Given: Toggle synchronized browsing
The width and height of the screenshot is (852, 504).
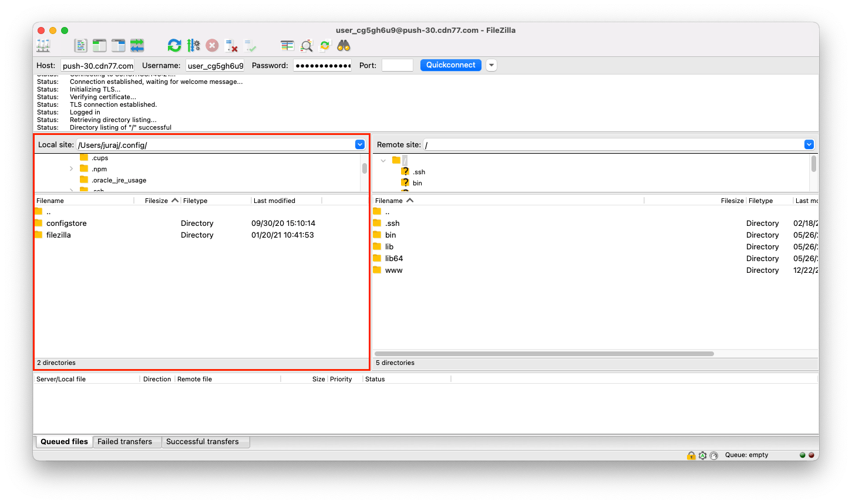Looking at the screenshot, I should (x=325, y=45).
